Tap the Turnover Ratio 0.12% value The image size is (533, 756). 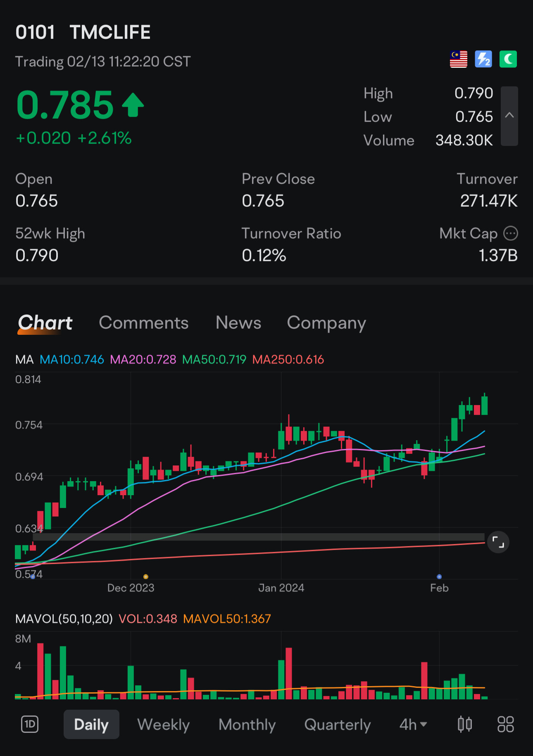point(264,255)
